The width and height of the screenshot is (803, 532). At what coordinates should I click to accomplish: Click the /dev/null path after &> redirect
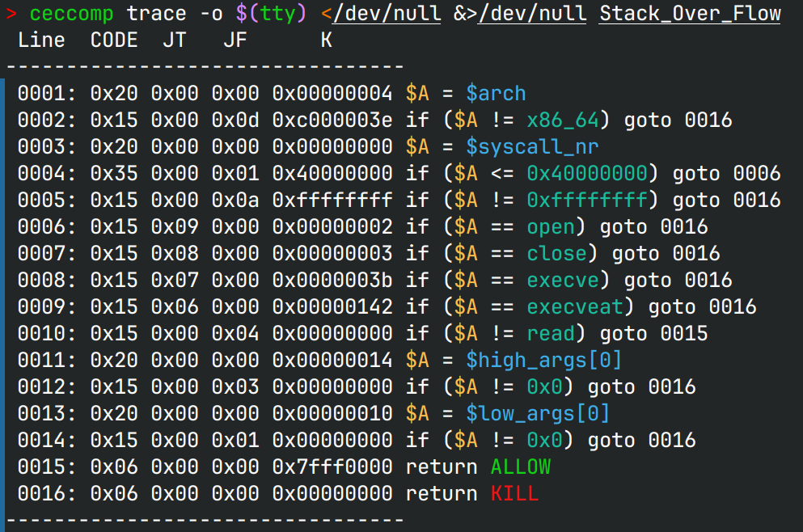(x=532, y=14)
